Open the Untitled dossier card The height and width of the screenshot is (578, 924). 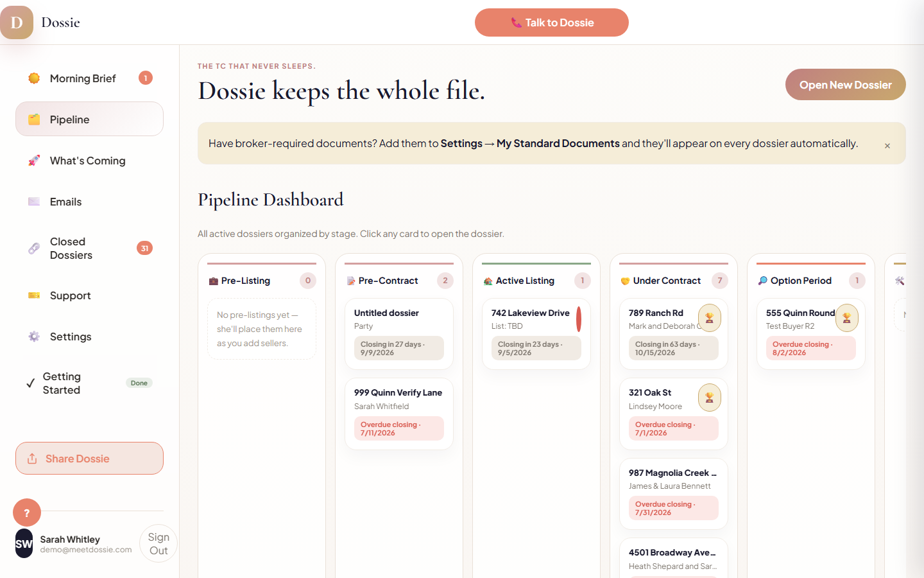399,334
